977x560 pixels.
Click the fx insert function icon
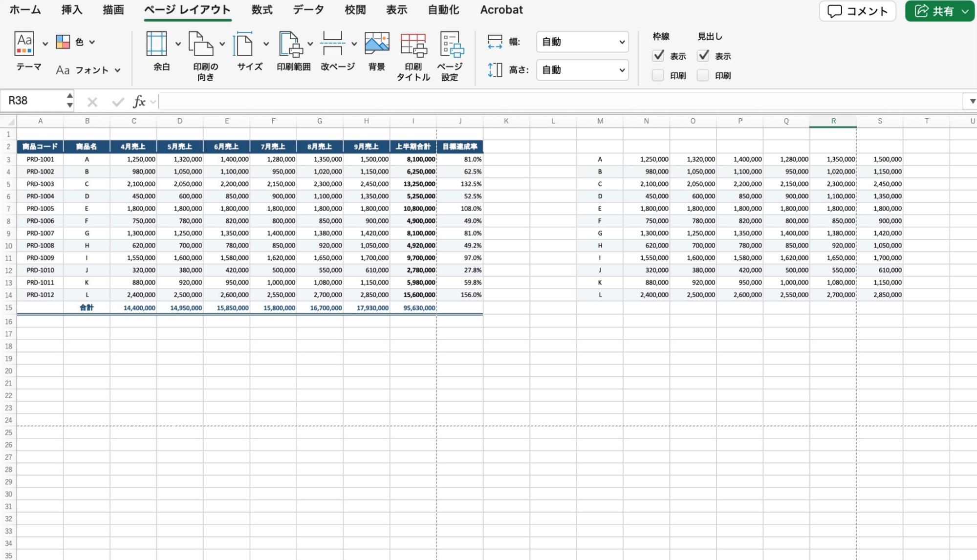pyautogui.click(x=139, y=102)
